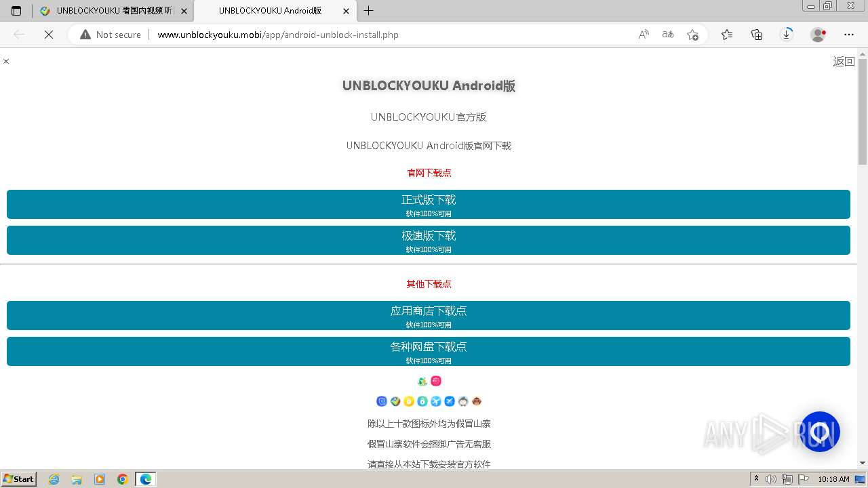Click the 官网下载点 red heading

coord(429,173)
